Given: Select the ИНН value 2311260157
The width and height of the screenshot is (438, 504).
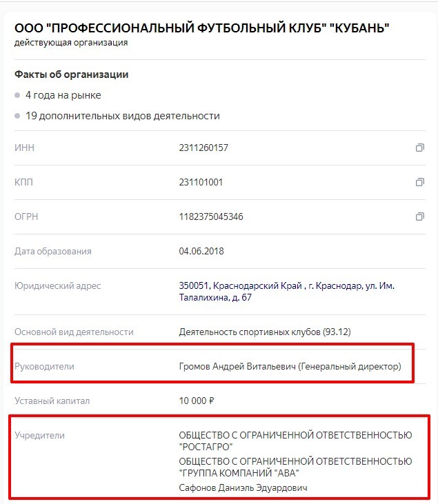Looking at the screenshot, I should 203,148.
